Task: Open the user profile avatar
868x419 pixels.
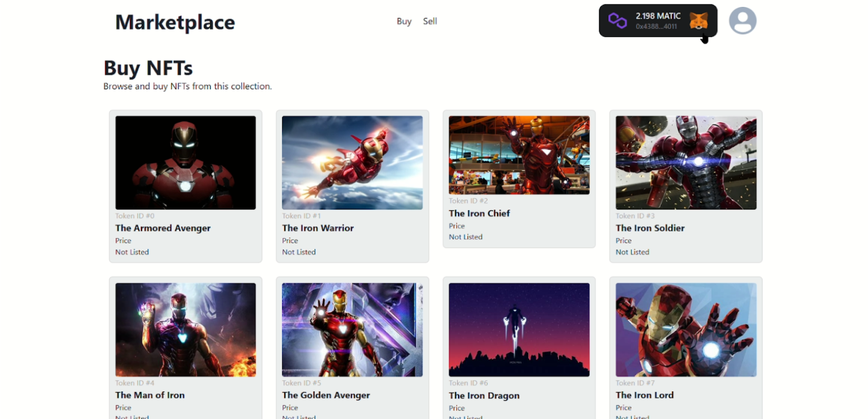Action: (743, 21)
